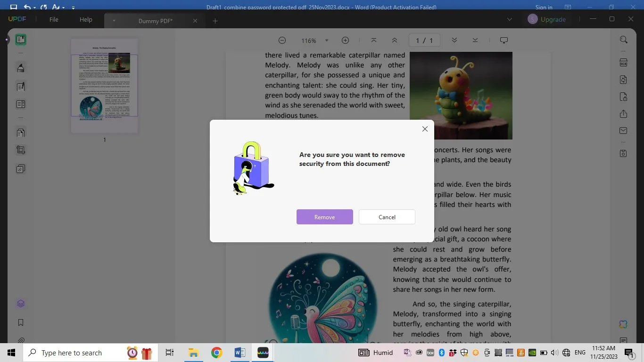Open the OCR tool in right panel

(623, 62)
